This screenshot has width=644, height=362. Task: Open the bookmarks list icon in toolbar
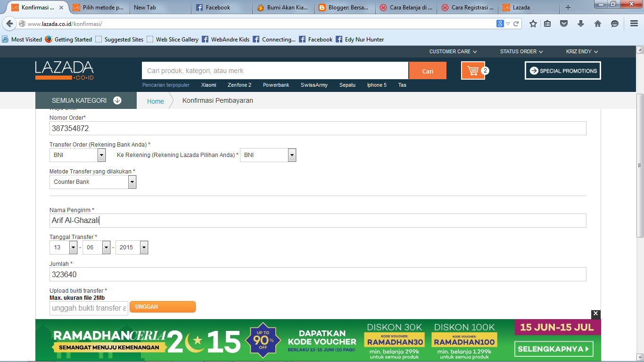pyautogui.click(x=547, y=24)
